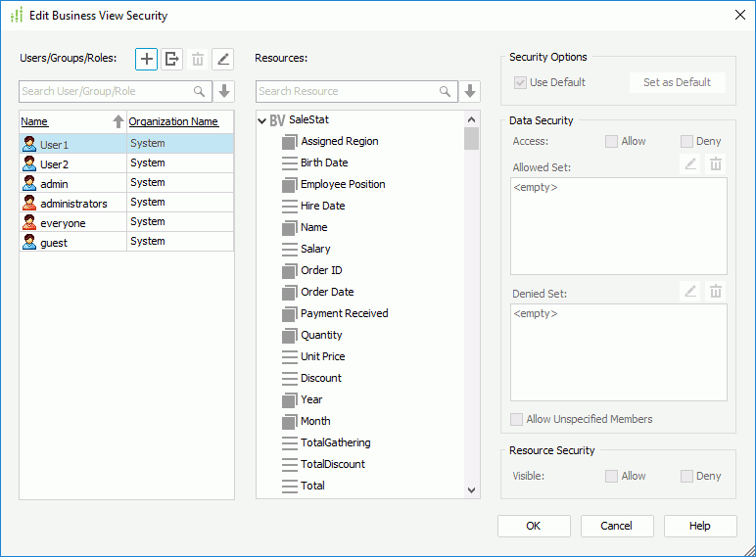Toggle the Use Default checkbox
Viewport: 756px width, 557px height.
520,82
